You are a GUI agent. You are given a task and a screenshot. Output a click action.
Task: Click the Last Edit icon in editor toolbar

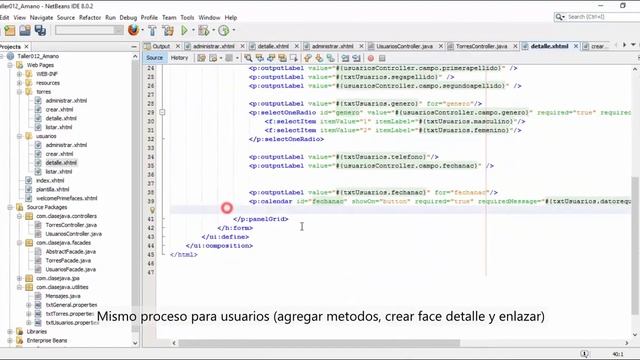pyautogui.click(x=201, y=58)
